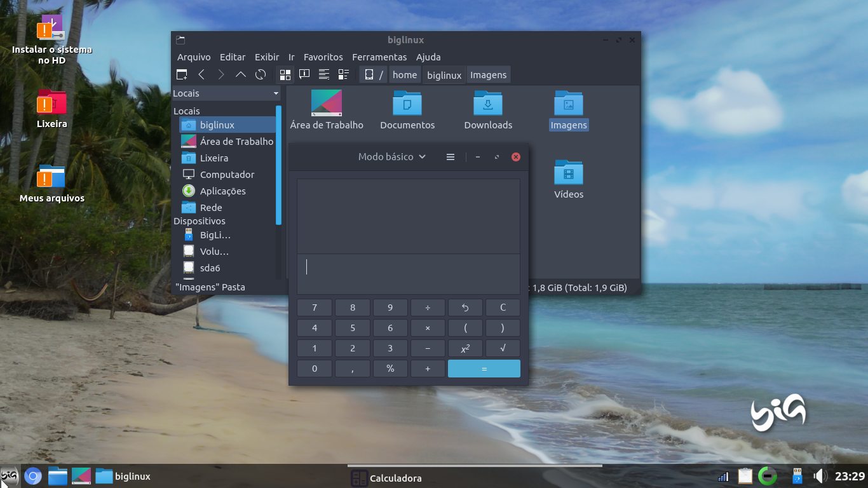
Task: Click the calculator C clear button
Action: click(503, 308)
